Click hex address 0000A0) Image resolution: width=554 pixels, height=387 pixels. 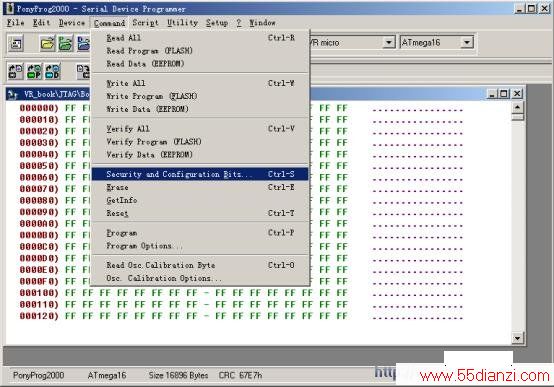click(x=39, y=224)
